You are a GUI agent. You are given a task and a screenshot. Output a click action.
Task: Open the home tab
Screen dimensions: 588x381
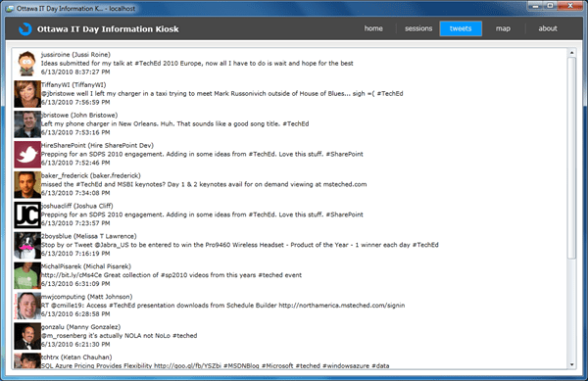tap(373, 28)
